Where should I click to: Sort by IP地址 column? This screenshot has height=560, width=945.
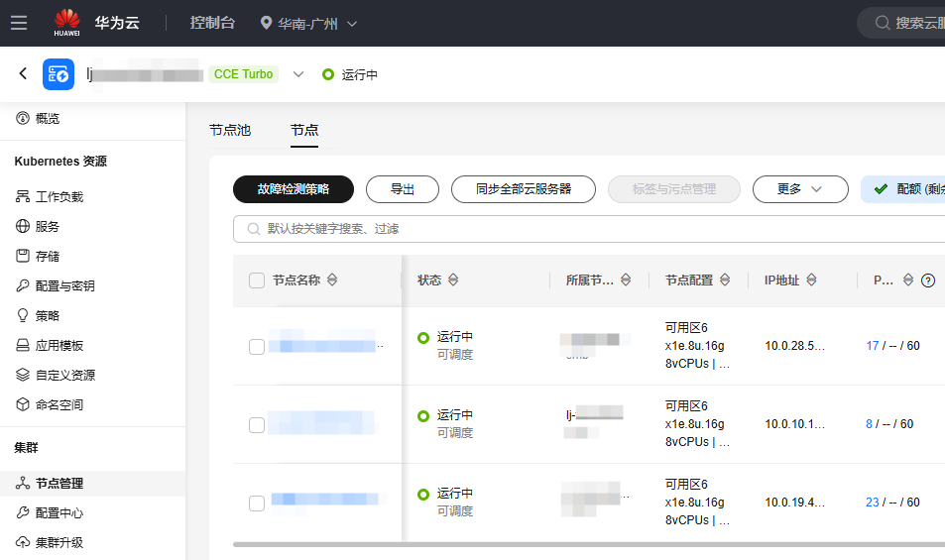tap(812, 280)
